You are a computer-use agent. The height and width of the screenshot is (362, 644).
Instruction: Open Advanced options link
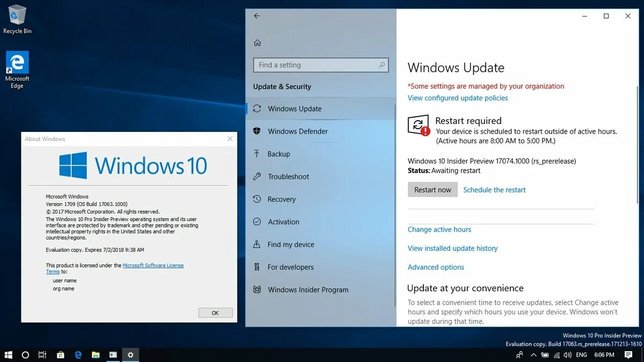[436, 267]
